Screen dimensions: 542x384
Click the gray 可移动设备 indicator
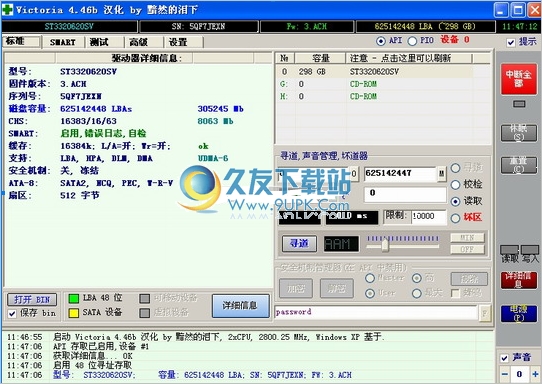tap(144, 299)
